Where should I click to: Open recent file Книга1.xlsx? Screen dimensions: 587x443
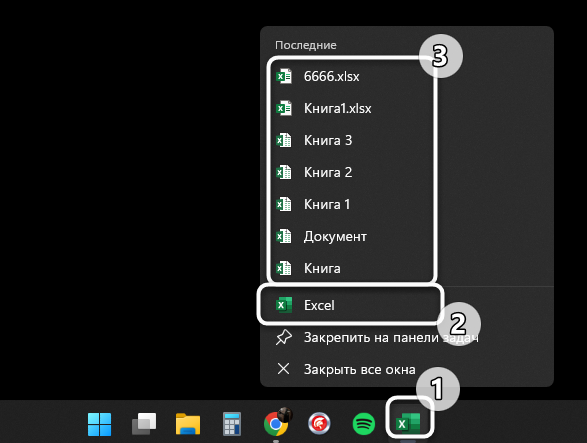[352, 109]
